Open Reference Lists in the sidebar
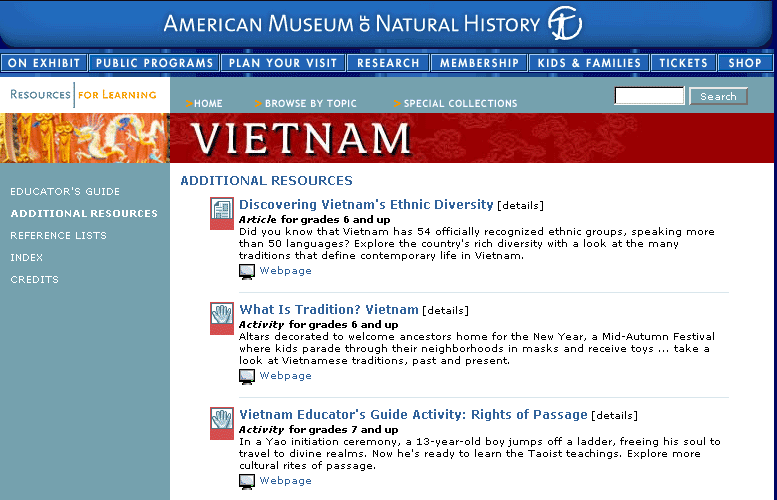This screenshot has width=777, height=500. click(x=58, y=236)
